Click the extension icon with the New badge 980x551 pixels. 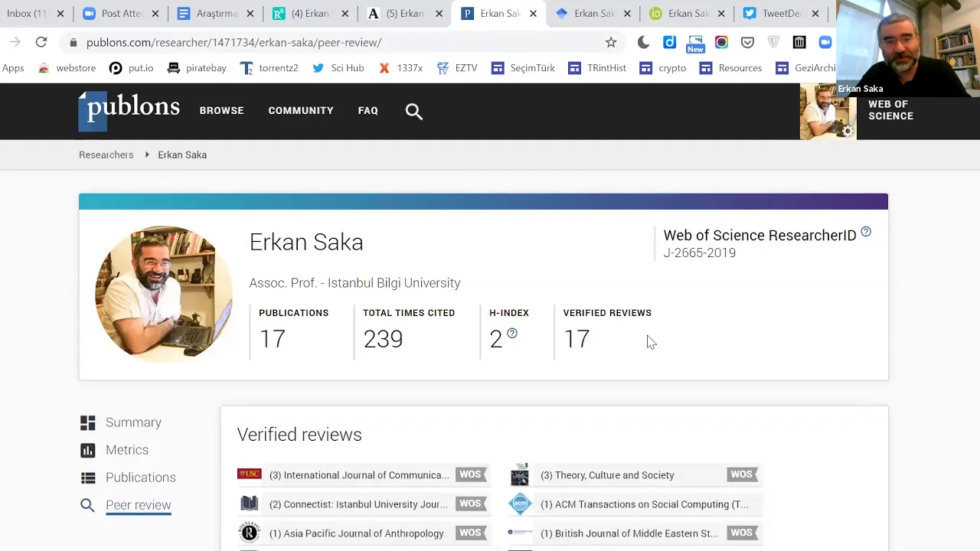pos(695,44)
